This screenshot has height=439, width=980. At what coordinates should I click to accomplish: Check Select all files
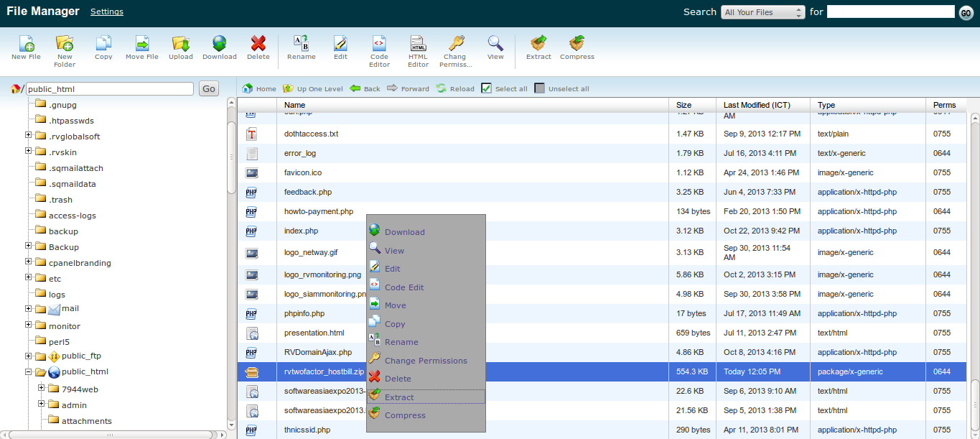pos(486,88)
